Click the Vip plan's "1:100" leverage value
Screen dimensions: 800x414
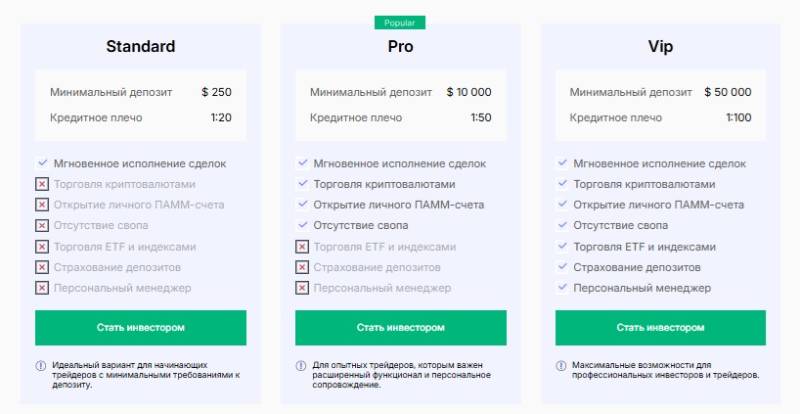tap(739, 118)
